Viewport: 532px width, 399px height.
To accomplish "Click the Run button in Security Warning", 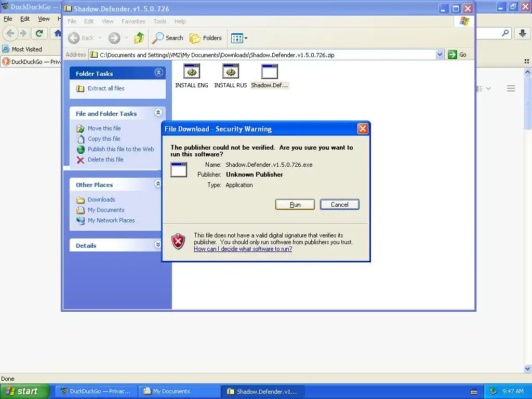I will (295, 205).
